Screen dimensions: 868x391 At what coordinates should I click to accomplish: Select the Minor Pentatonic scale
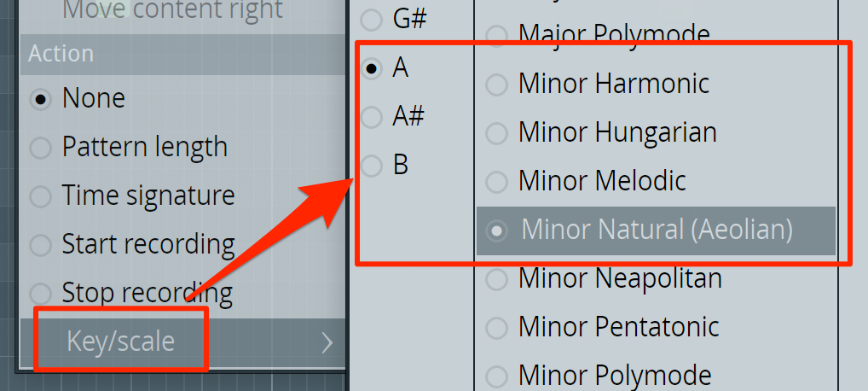coord(656,327)
